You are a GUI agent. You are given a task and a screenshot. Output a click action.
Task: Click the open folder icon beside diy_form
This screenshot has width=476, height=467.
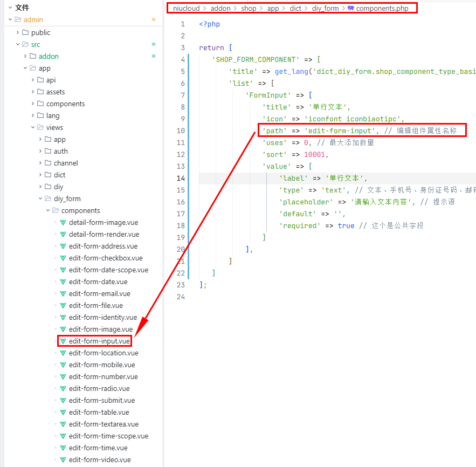(48, 199)
